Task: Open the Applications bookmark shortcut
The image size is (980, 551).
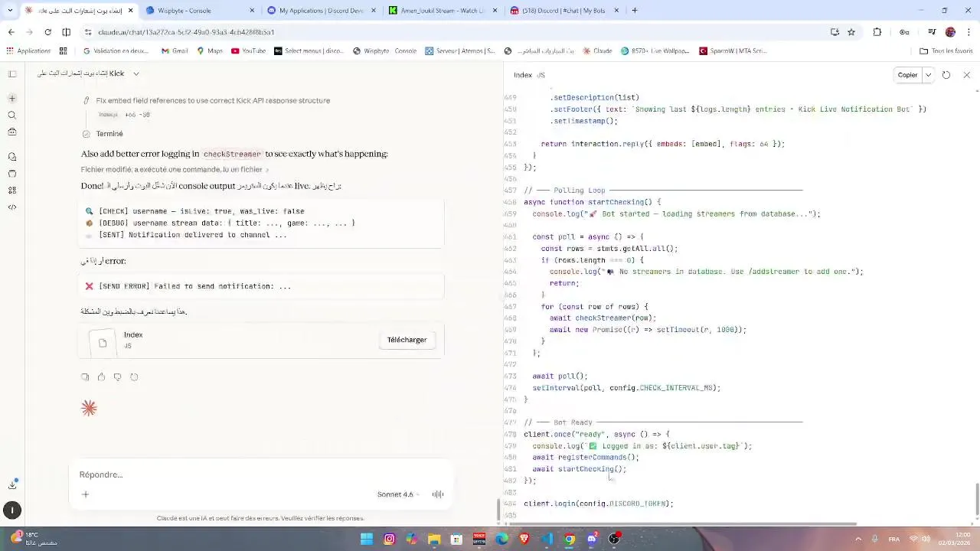Action: (x=28, y=51)
